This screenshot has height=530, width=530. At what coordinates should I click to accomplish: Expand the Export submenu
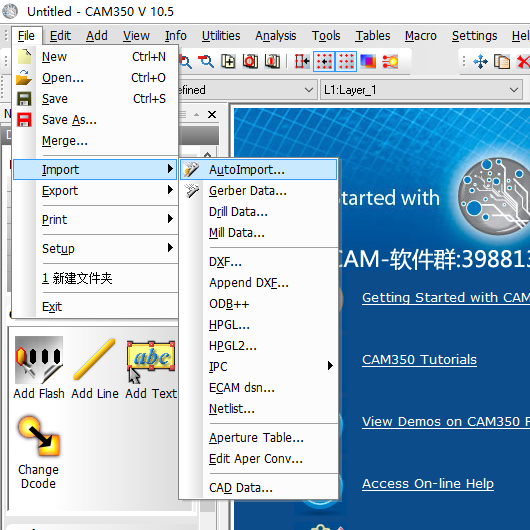pyautogui.click(x=95, y=191)
